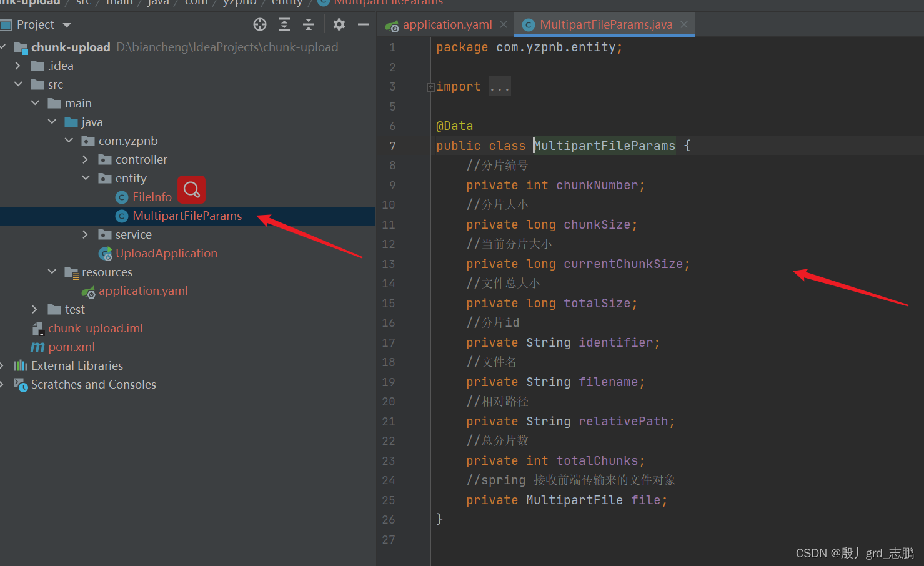Viewport: 924px width, 566px height.
Task: Click the 'entity' breadcrumb
Action: pyautogui.click(x=287, y=3)
